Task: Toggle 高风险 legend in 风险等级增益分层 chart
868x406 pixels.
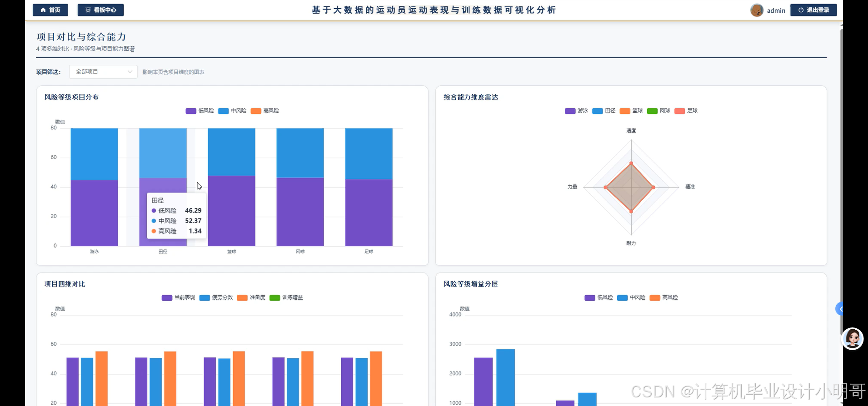Action: pos(664,297)
